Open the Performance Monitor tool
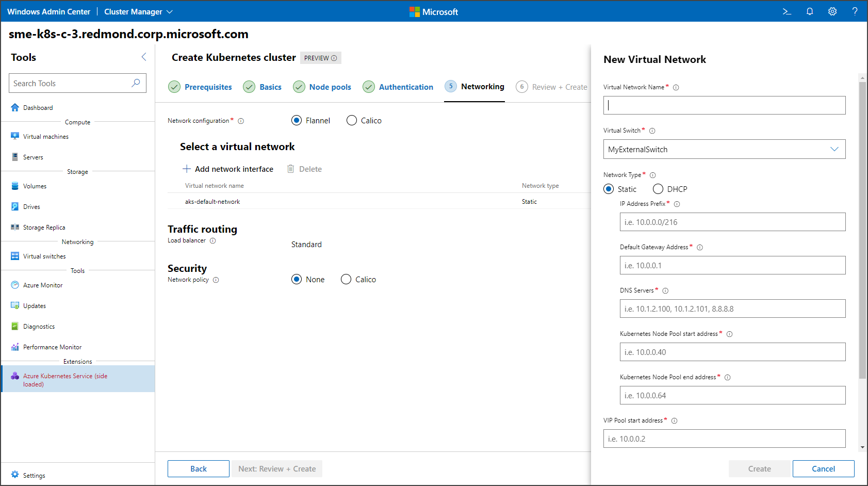Image resolution: width=868 pixels, height=486 pixels. (52, 347)
